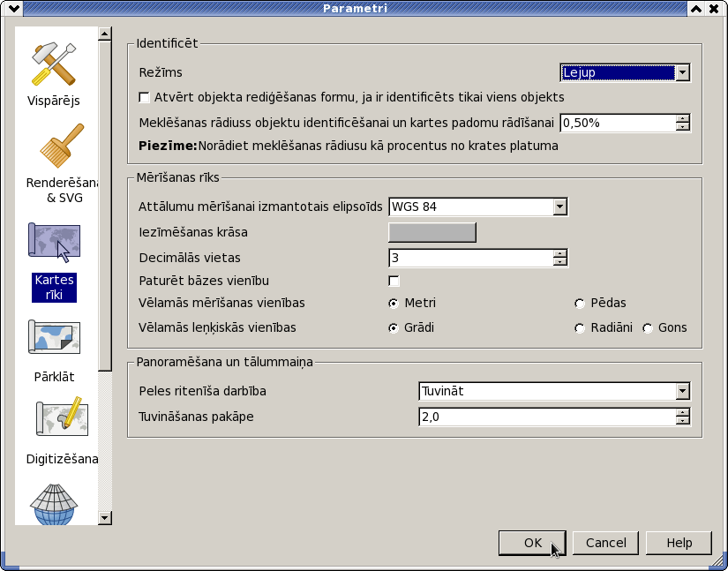Click the OK button

tap(532, 543)
